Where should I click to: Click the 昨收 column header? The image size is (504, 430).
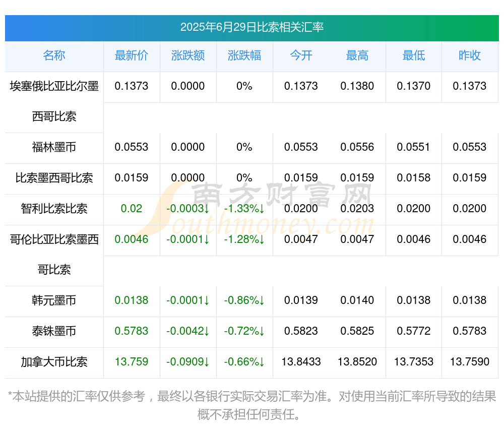(x=470, y=55)
